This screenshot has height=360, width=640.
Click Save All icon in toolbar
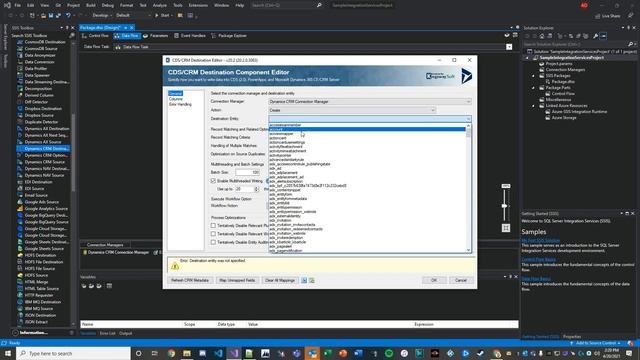[58, 16]
